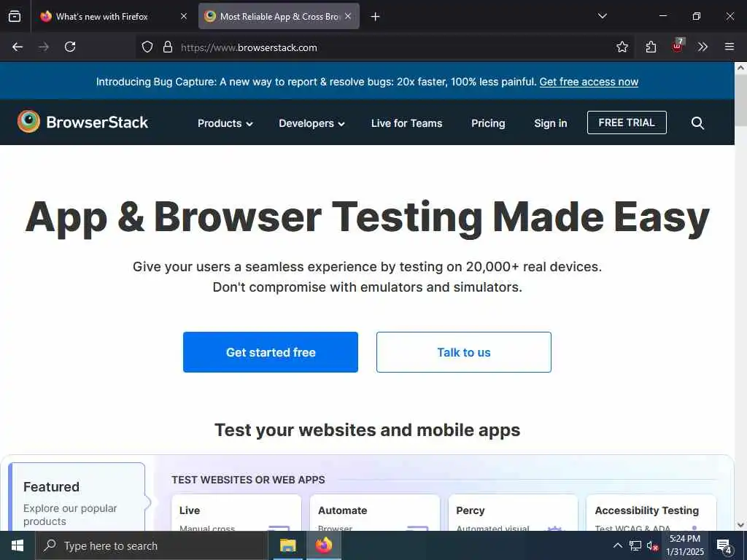
Task: Click the BrowserStack logo
Action: (83, 122)
